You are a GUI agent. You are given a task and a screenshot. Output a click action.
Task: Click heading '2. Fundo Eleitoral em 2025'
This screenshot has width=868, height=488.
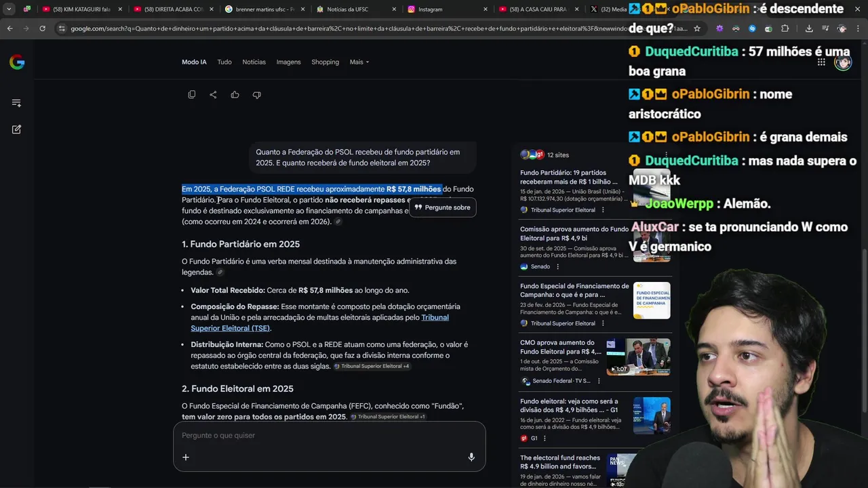click(x=237, y=389)
